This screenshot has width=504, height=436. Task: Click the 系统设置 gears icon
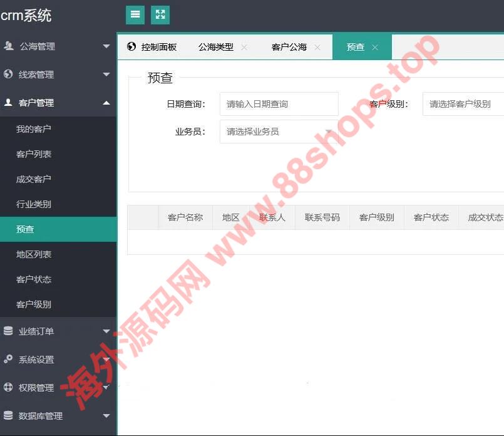point(8,359)
